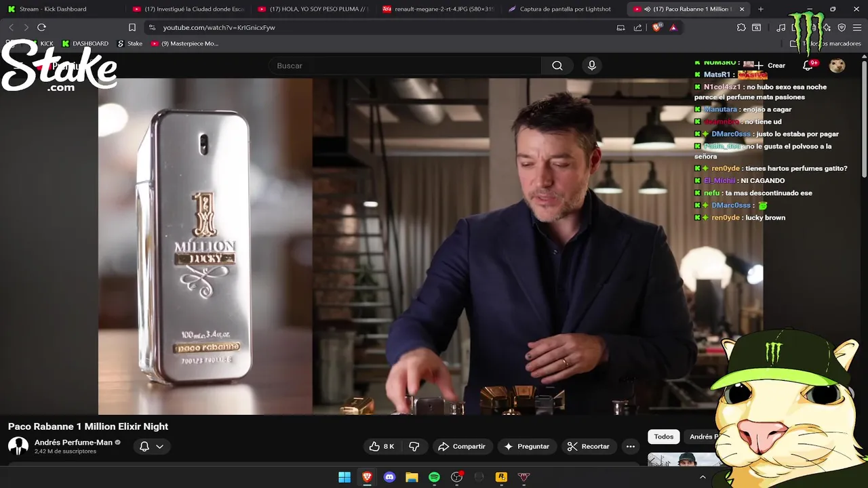This screenshot has width=868, height=488.
Task: Open Spotify from the taskbar
Action: tap(434, 477)
